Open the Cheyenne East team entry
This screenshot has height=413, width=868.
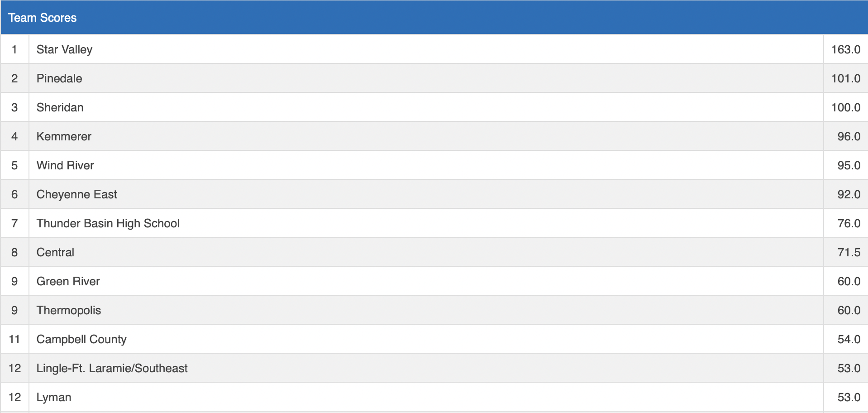(76, 194)
